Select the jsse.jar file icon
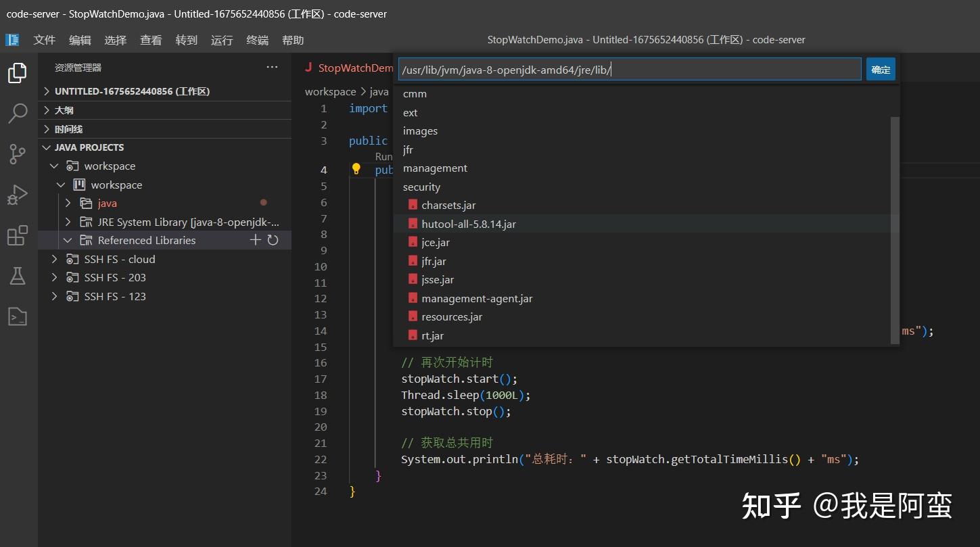This screenshot has height=547, width=980. click(x=413, y=279)
